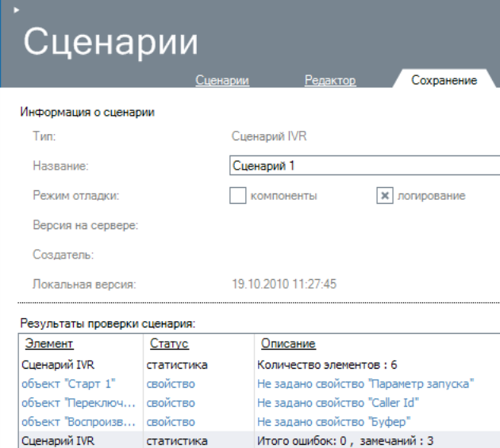Switch to the Редактор tab
The height and width of the screenshot is (448, 500).
tap(330, 80)
